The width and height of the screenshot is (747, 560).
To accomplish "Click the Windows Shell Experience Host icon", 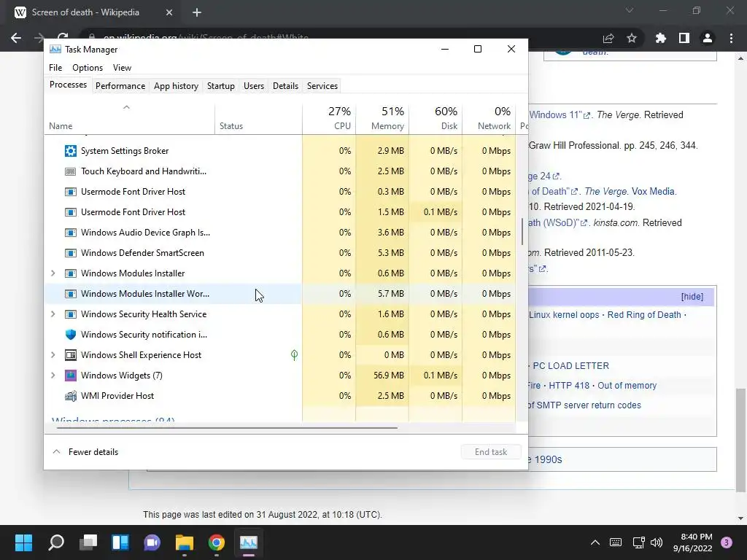I will [71, 355].
